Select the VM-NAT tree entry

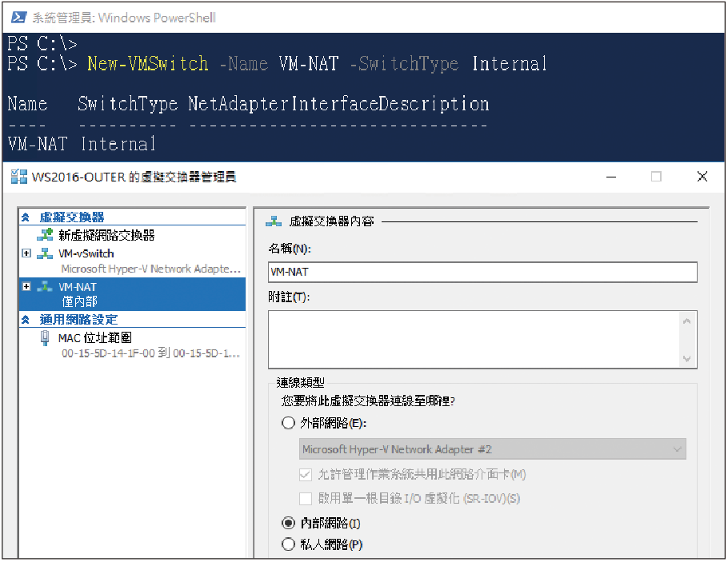(77, 287)
